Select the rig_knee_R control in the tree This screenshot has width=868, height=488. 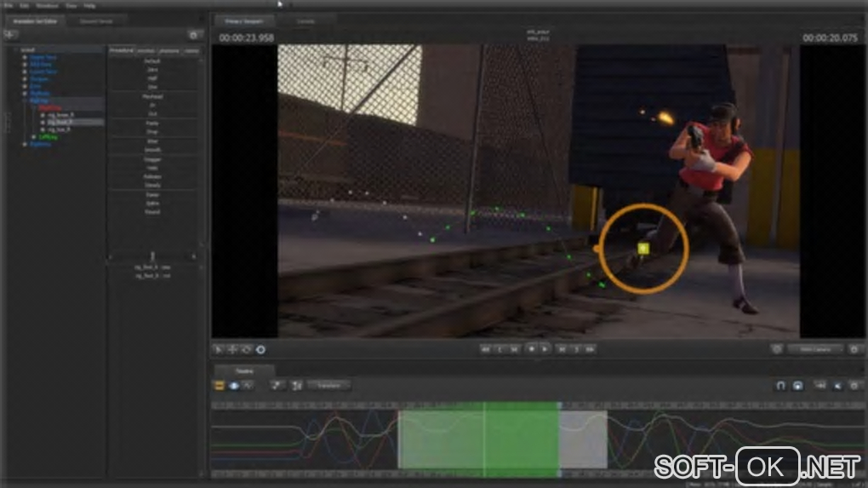[x=60, y=115]
